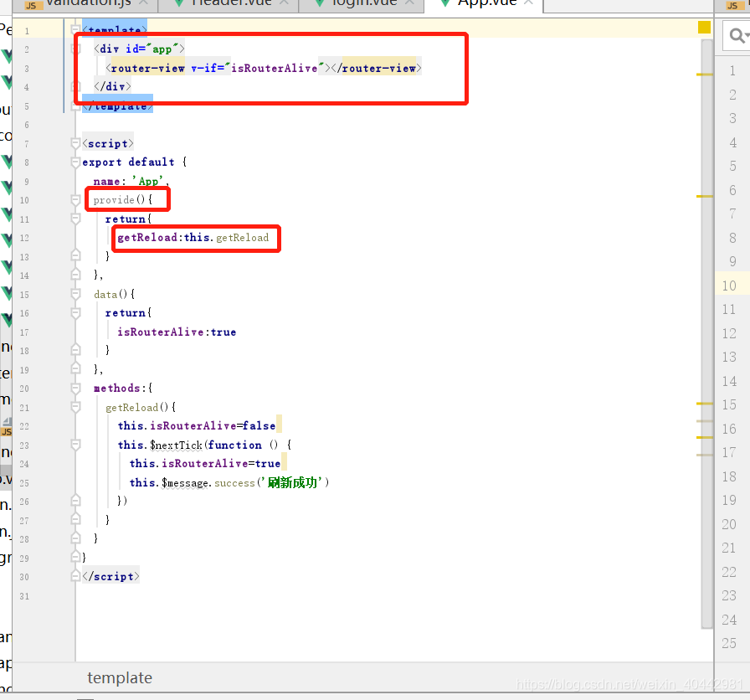Switch to the login.vue editor tab
750x700 pixels.
[361, 4]
